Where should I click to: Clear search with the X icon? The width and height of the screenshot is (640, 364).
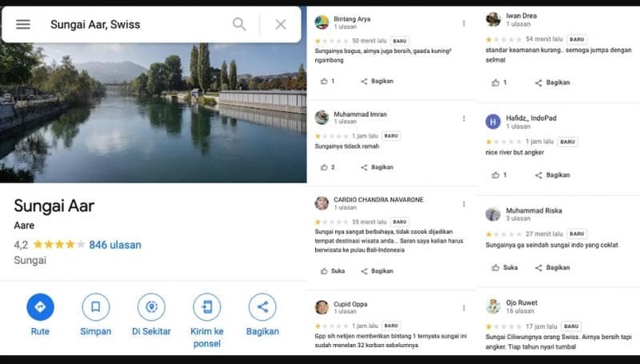pos(281,24)
